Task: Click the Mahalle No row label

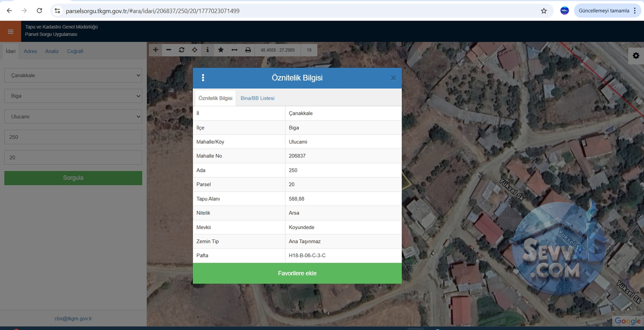Action: [209, 156]
